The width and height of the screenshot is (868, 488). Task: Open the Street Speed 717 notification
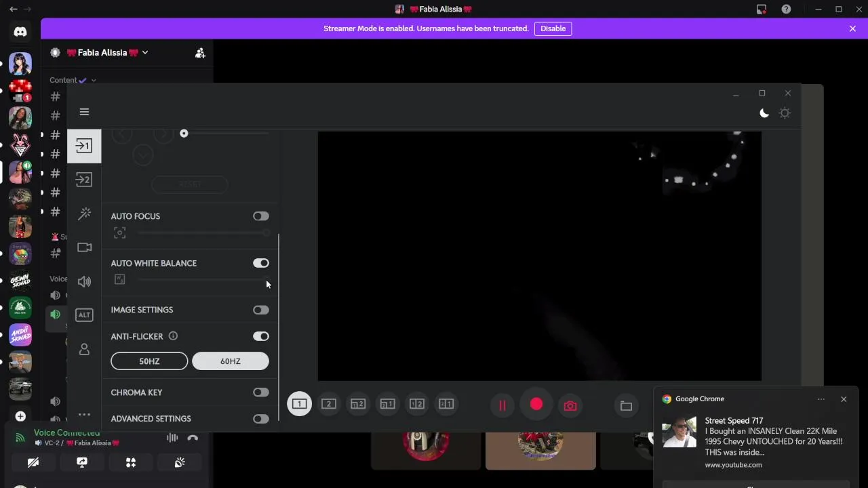755,442
